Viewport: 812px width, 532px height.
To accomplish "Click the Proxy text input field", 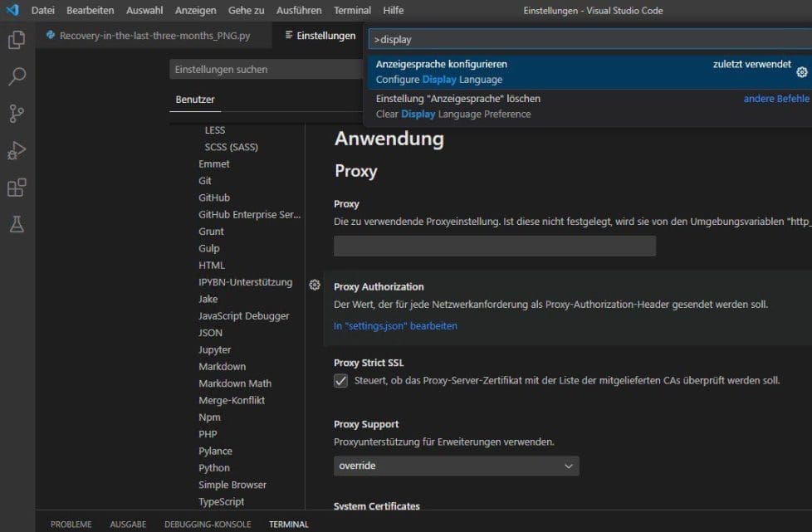I will point(494,246).
